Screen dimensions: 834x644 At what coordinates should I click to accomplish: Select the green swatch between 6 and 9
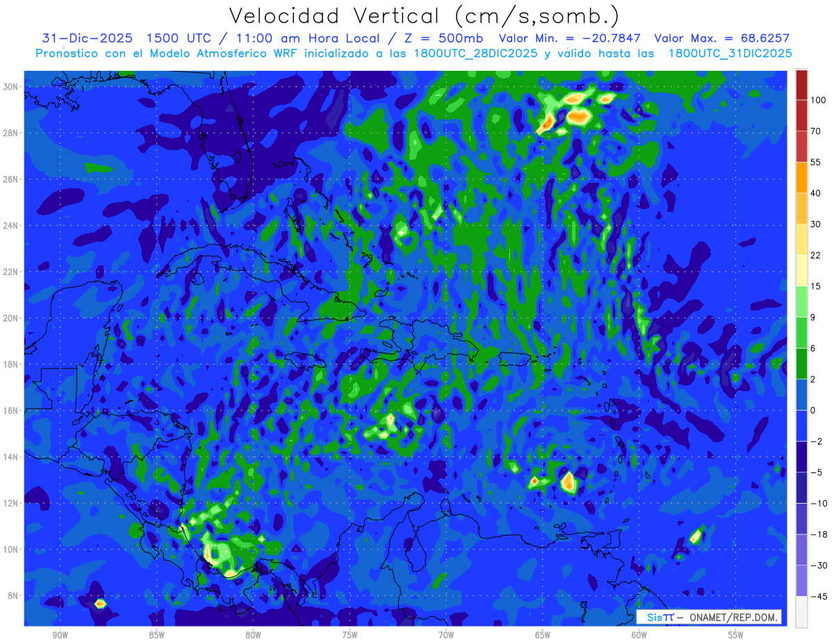pos(801,333)
